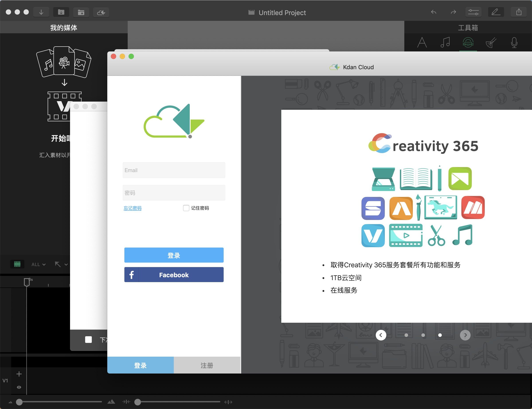
Task: Click the plus icon to add track
Action: (x=19, y=374)
